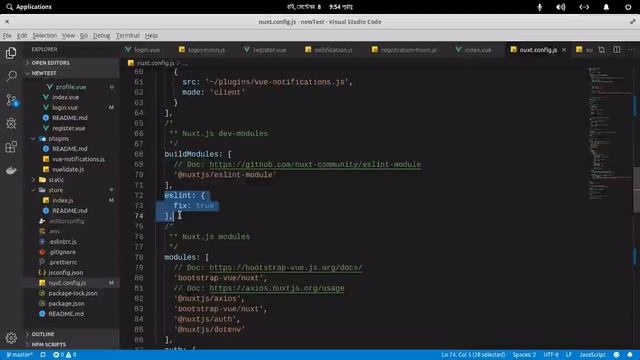The height and width of the screenshot is (360, 640).
Task: Open the Docker view in activity bar
Action: click(11, 170)
